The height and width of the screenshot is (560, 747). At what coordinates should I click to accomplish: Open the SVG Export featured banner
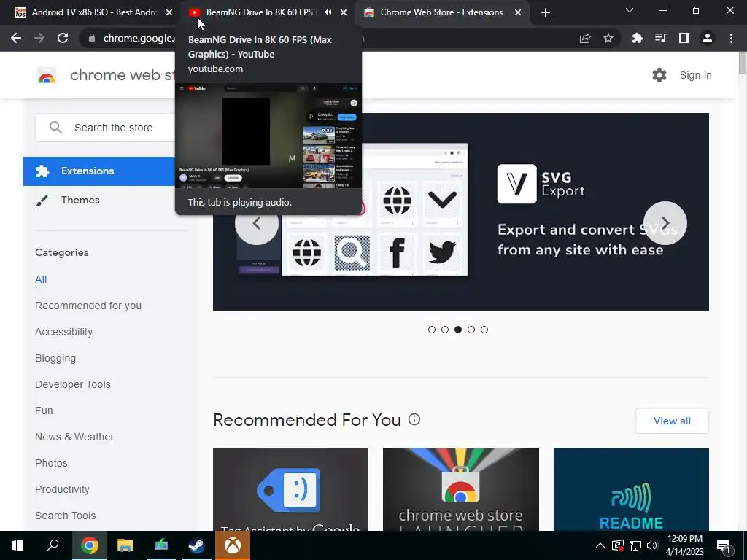click(x=461, y=212)
